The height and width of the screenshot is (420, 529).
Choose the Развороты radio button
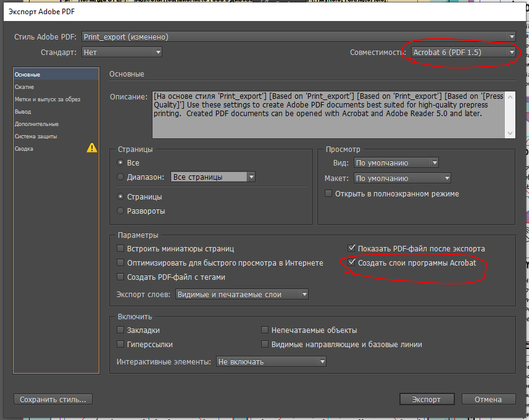pyautogui.click(x=120, y=211)
